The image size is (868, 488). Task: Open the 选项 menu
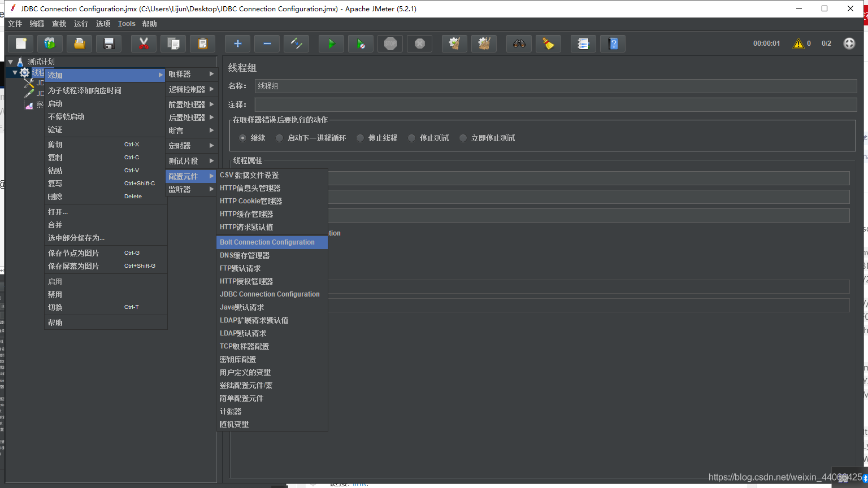[103, 24]
